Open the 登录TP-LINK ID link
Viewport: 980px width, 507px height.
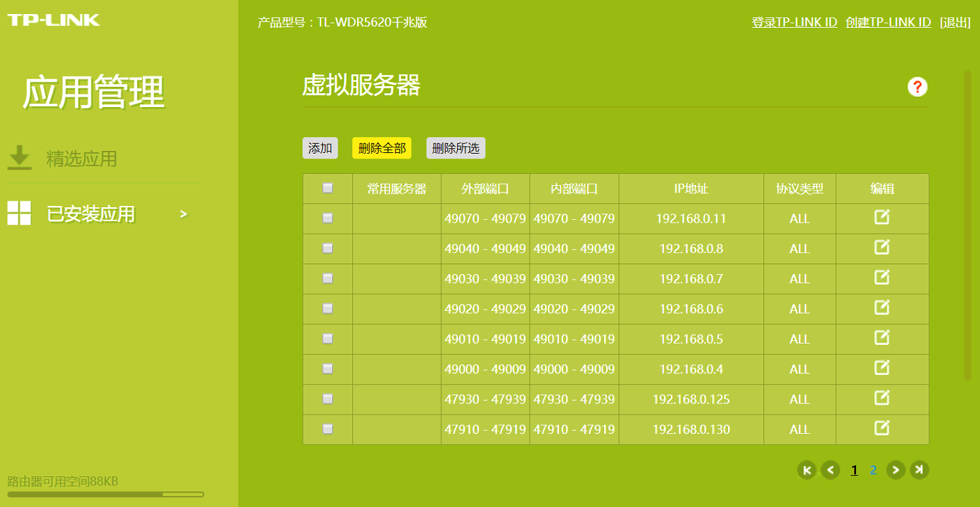coord(794,22)
